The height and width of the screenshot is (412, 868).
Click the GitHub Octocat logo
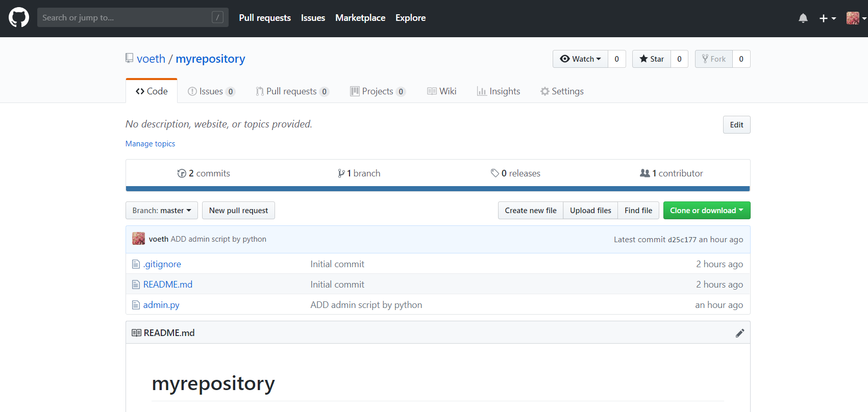pos(19,18)
